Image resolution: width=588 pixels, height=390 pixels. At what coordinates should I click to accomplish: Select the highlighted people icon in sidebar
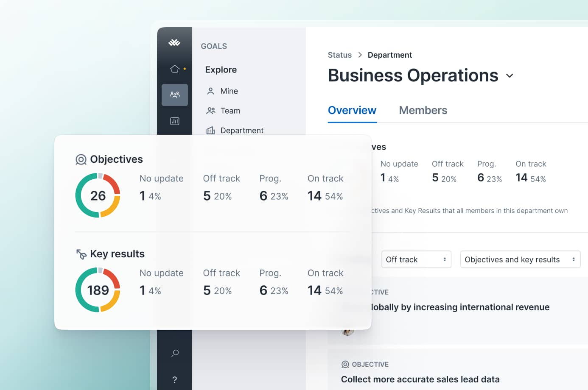point(174,95)
